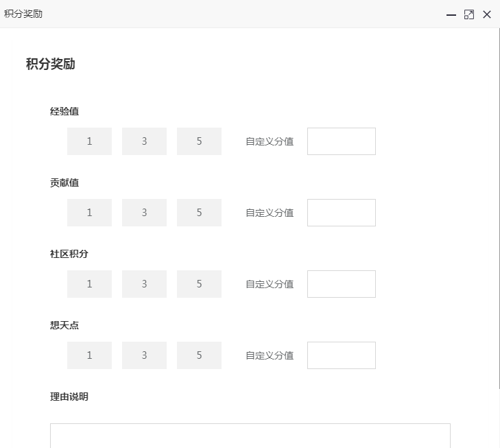500x448 pixels.
Task: Choose 5 points for 贡献值
Action: pos(199,213)
